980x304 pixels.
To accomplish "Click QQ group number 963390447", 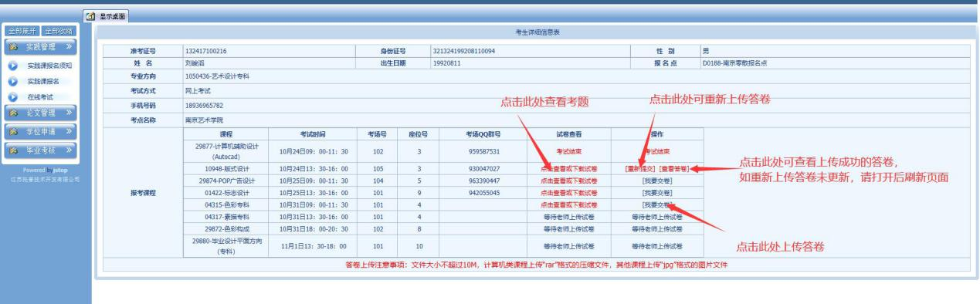I will 483,181.
